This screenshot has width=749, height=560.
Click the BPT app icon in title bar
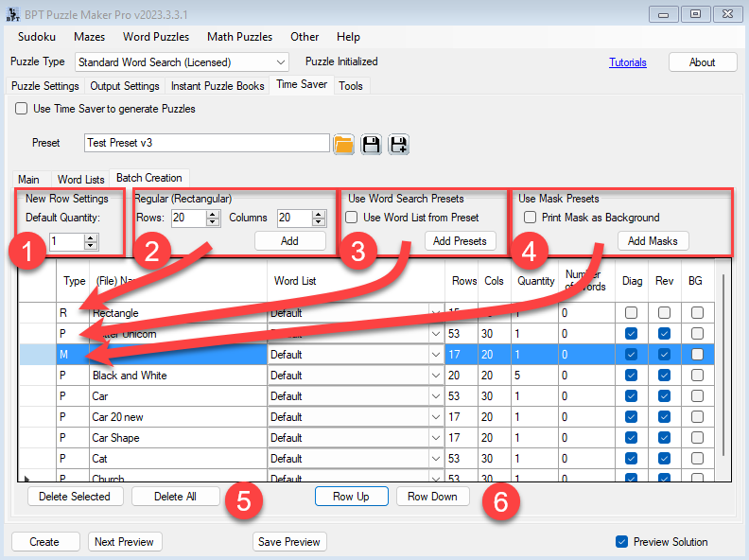point(10,13)
